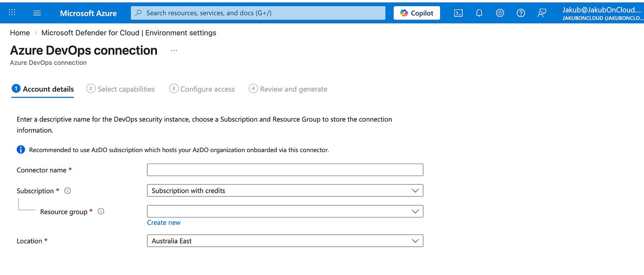Click the Location label text
644x275 pixels.
29,241
